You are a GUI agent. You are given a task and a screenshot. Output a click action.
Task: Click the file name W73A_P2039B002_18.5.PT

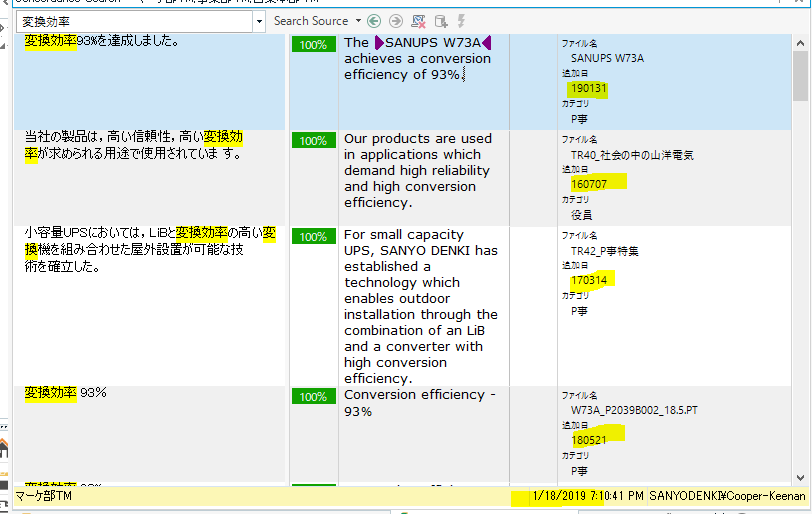tap(634, 410)
